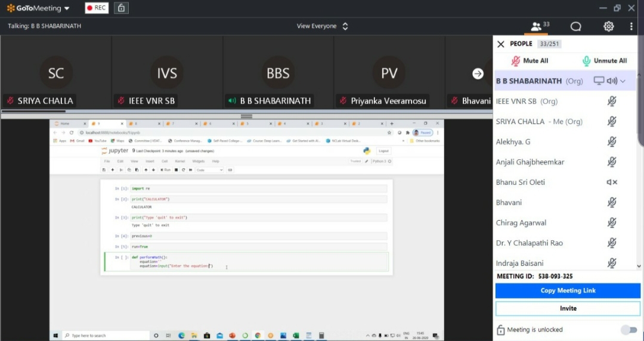Click the Unmute All button
Screen dimensions: 644x341
(x=604, y=61)
